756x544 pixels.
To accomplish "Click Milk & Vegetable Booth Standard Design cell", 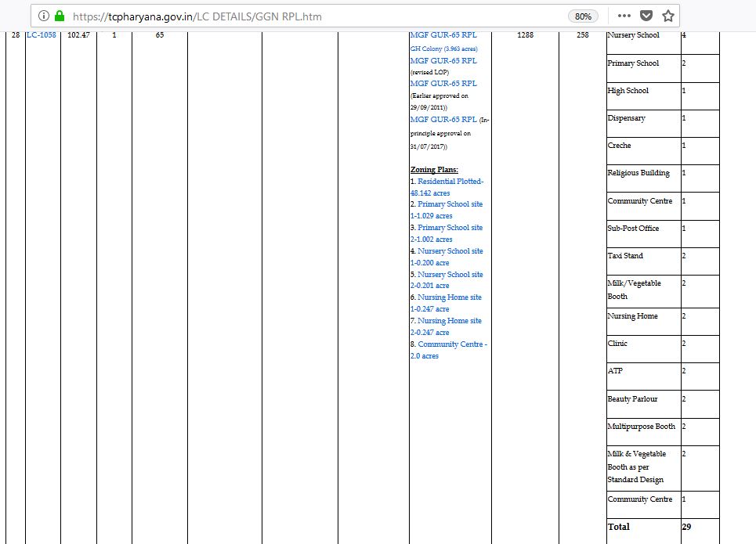I will 643,468.
